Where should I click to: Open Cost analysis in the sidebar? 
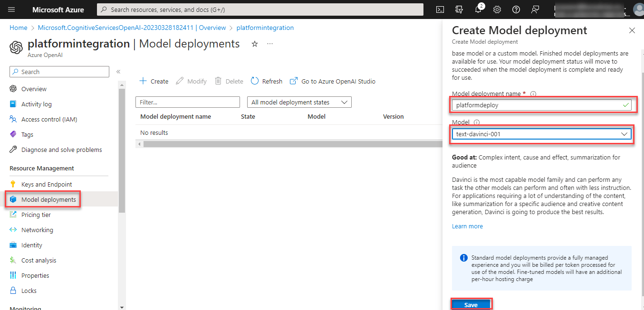coord(38,260)
